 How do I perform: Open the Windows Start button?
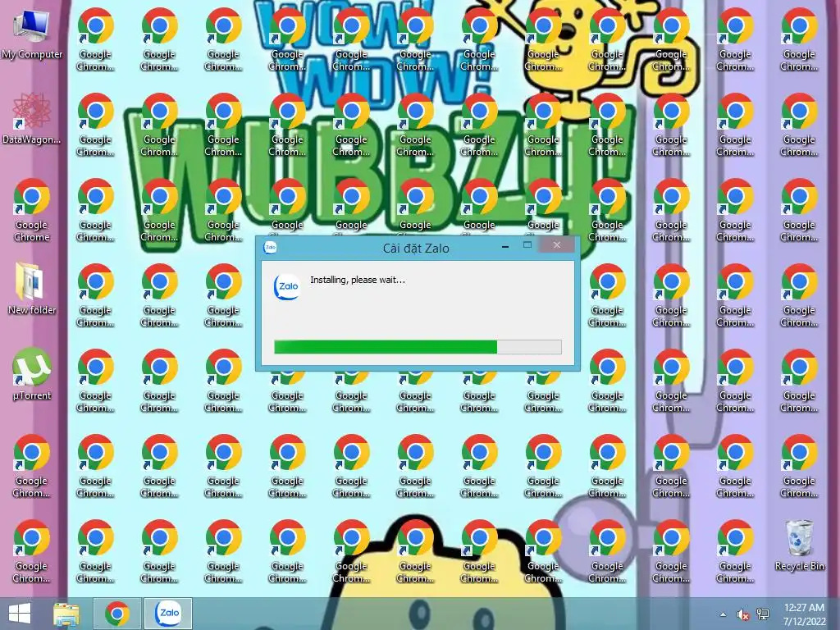click(x=20, y=614)
